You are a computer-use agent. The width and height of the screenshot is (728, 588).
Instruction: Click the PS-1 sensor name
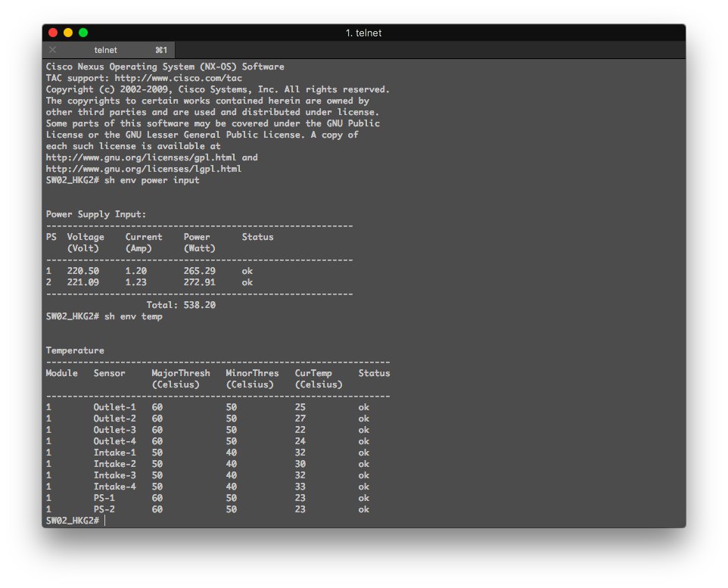[x=104, y=498]
